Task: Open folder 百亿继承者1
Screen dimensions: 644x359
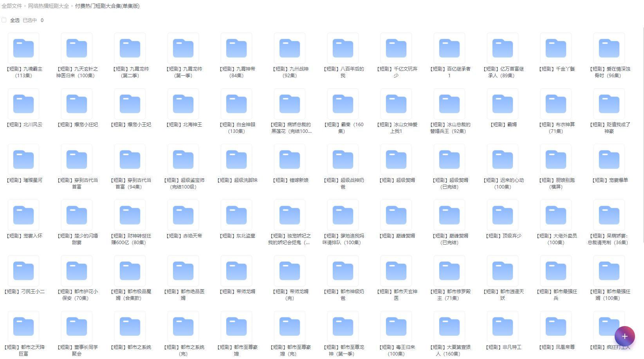Action: pyautogui.click(x=449, y=48)
